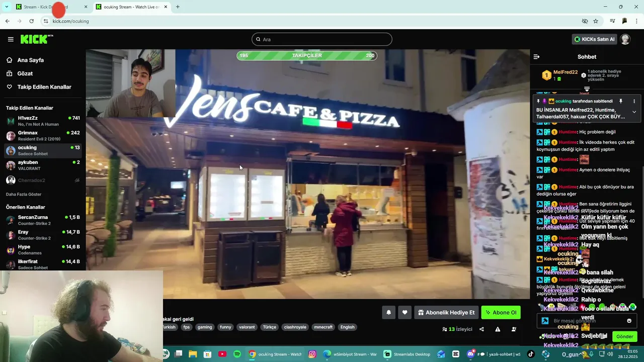Expand the gift leaderboard handle
The width and height of the screenshot is (644, 362).
[587, 89]
